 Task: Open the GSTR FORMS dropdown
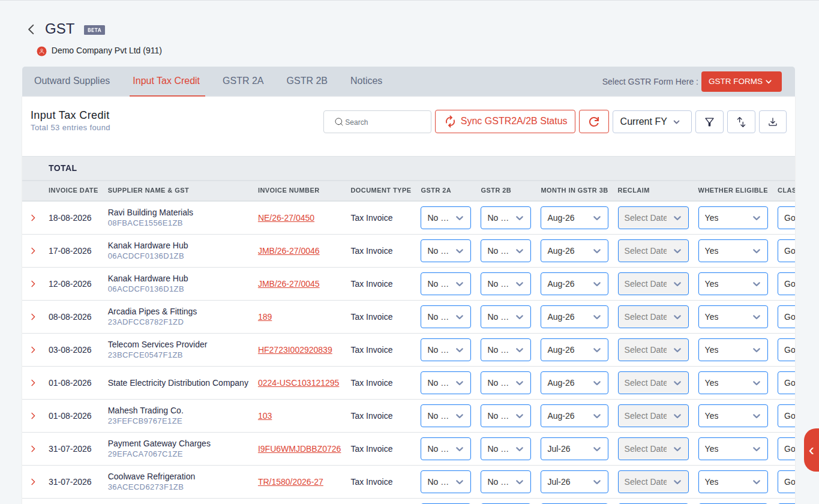point(741,82)
